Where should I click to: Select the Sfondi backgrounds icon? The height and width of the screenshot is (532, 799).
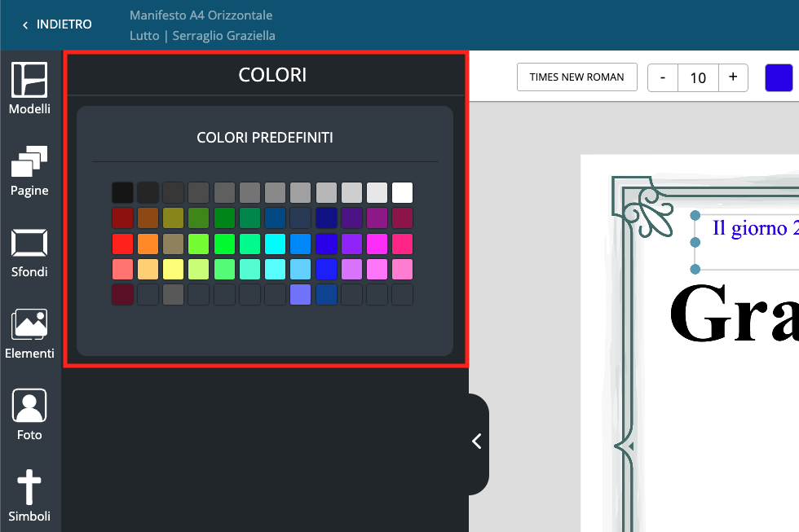pos(29,252)
